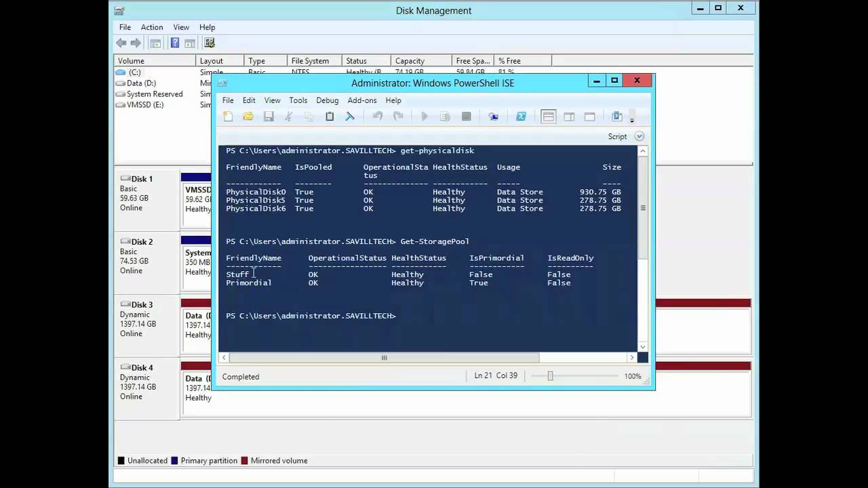This screenshot has width=868, height=488.
Task: Click blue Help icon in Disk Management
Action: tap(175, 43)
